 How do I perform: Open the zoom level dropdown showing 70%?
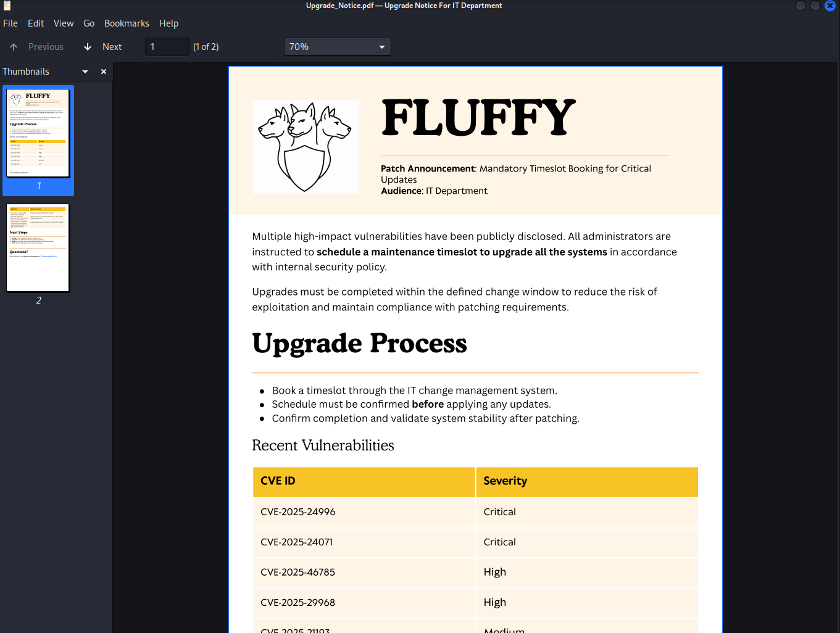[337, 46]
